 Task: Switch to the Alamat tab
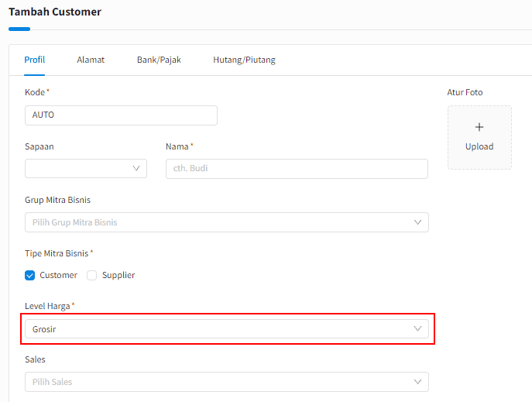pyautogui.click(x=91, y=60)
